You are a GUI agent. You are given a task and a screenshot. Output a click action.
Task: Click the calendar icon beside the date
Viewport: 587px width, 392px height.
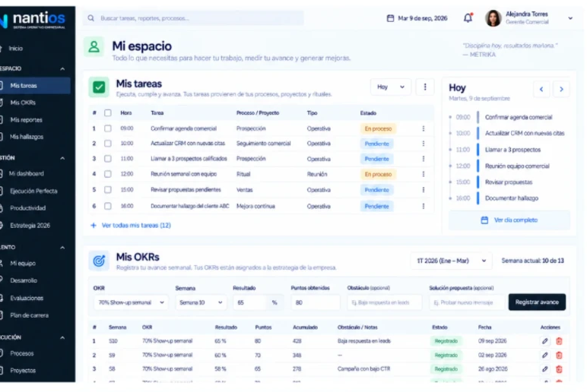tap(390, 18)
